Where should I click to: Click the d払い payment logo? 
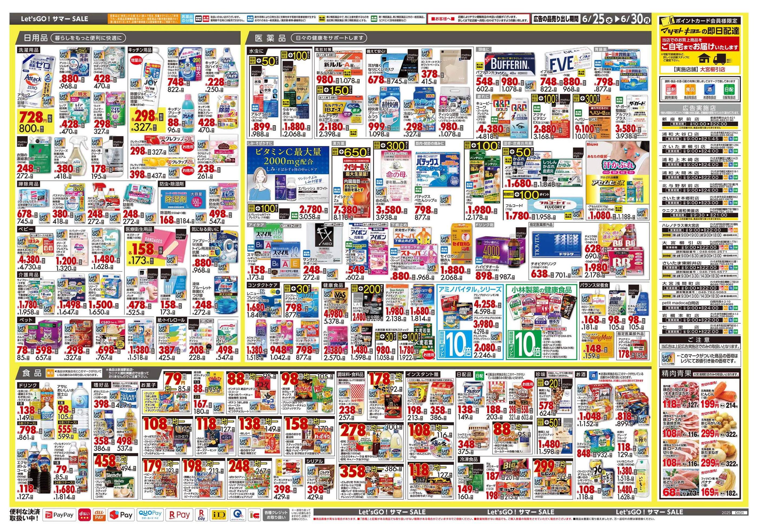tap(84, 514)
